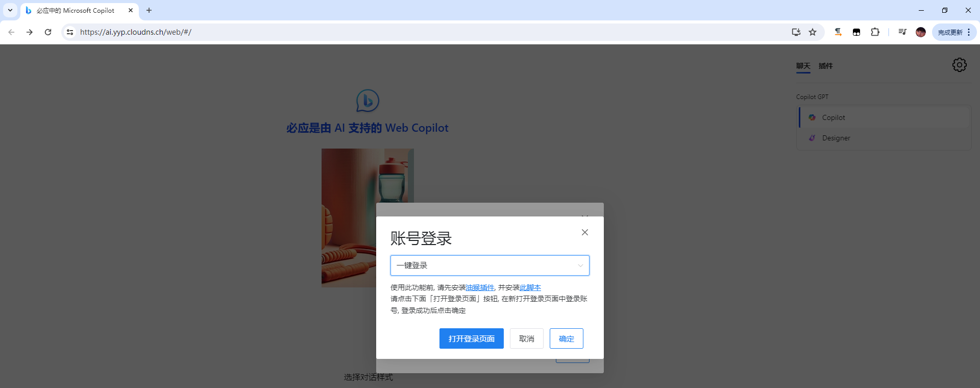The height and width of the screenshot is (388, 980).
Task: Open the Extensions puzzle icon
Action: (875, 32)
